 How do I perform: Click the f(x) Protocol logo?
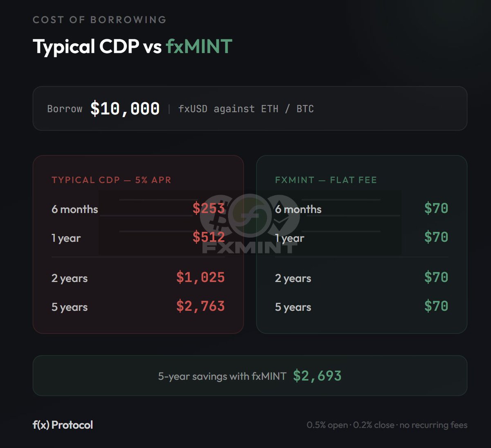pos(63,425)
